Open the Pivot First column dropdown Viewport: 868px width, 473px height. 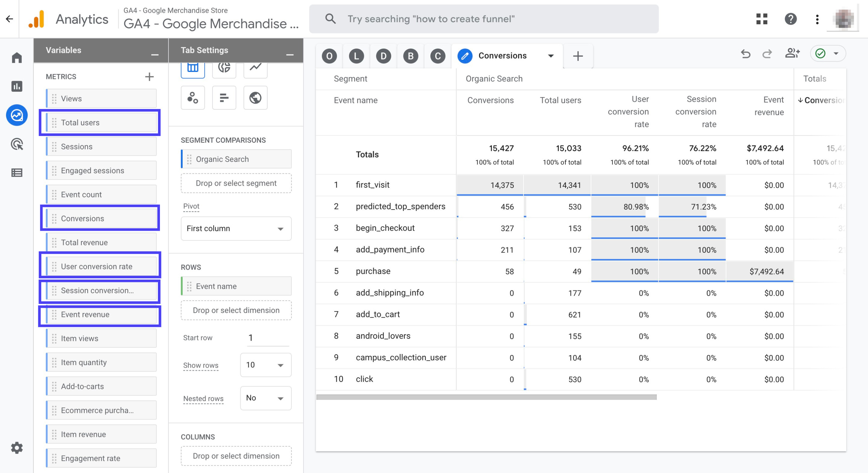point(236,228)
